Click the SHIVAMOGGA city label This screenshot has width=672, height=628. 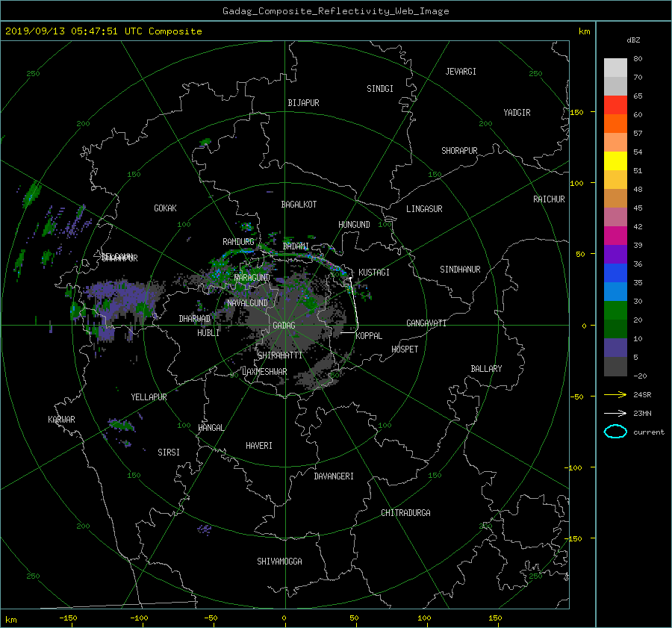tap(279, 562)
